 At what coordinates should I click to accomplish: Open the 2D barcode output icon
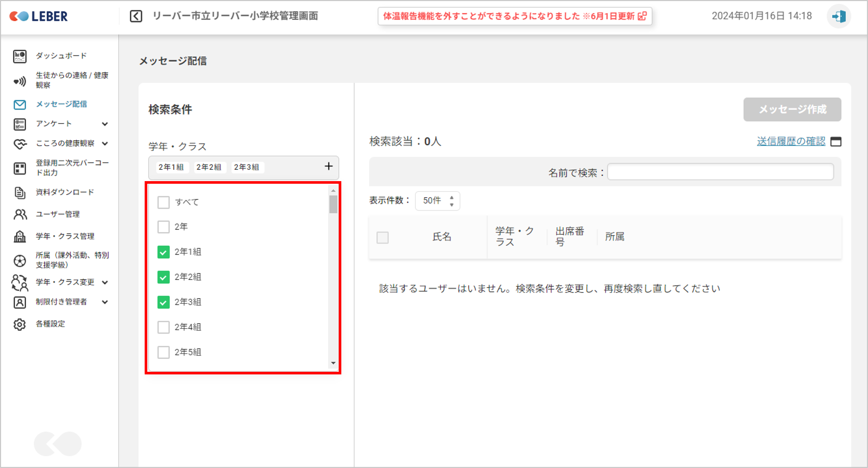coord(19,168)
